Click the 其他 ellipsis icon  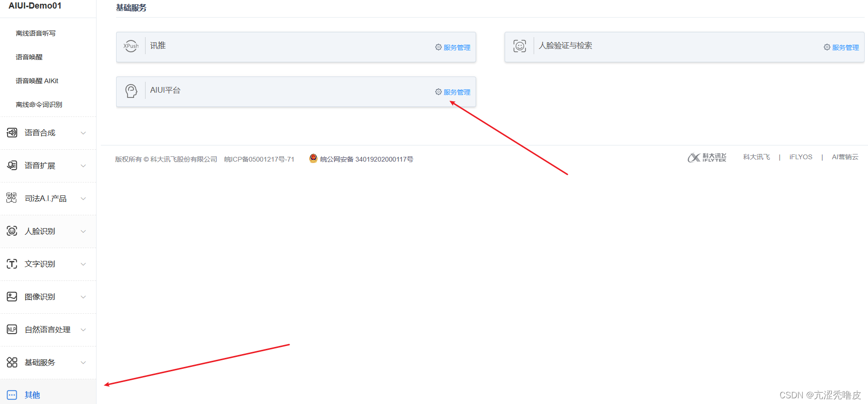pyautogui.click(x=12, y=395)
